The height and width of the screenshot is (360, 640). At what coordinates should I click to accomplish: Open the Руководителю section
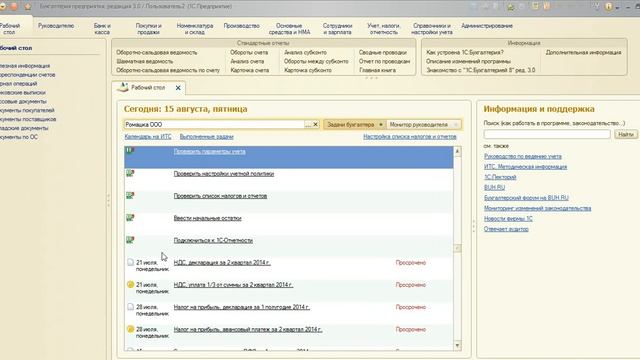(56, 26)
